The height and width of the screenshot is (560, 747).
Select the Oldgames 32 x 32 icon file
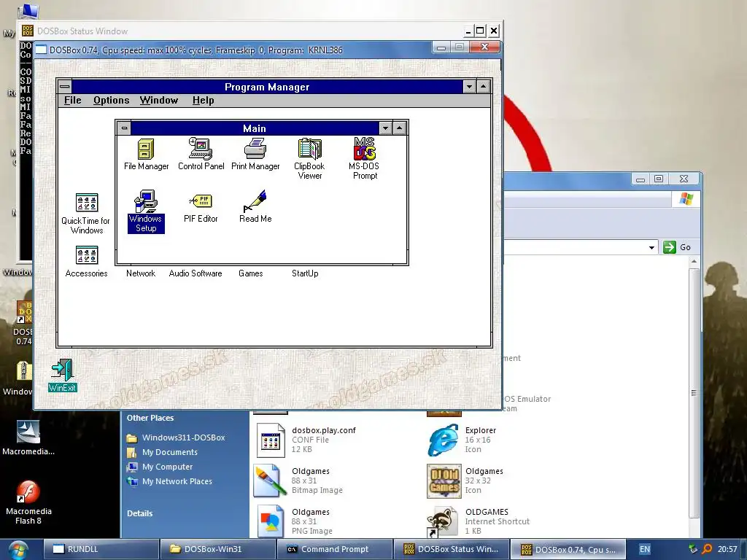click(465, 481)
